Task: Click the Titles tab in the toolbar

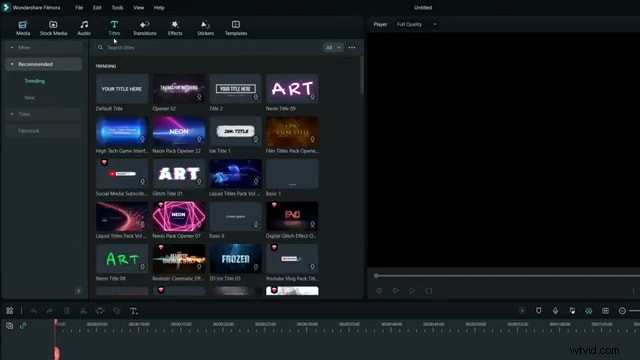Action: pos(114,28)
